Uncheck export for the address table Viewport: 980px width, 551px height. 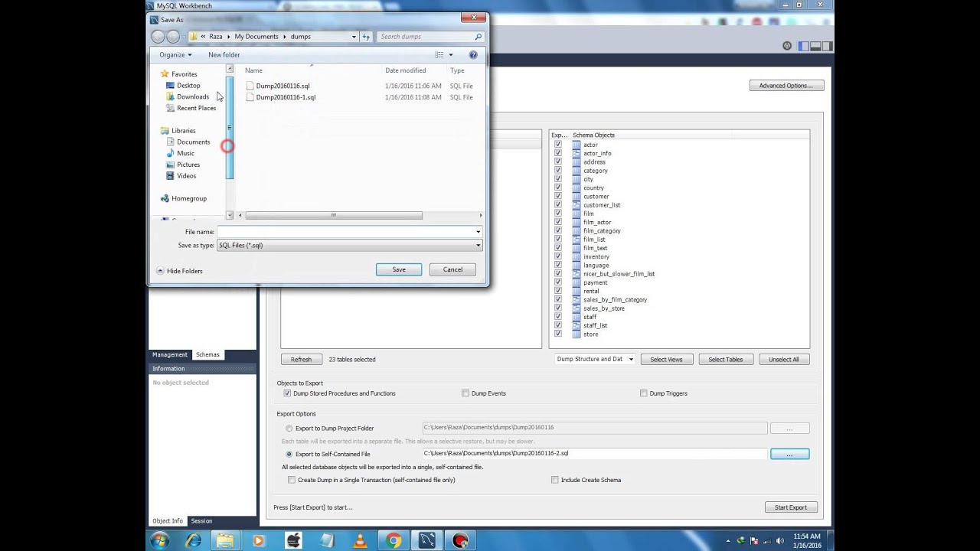558,161
